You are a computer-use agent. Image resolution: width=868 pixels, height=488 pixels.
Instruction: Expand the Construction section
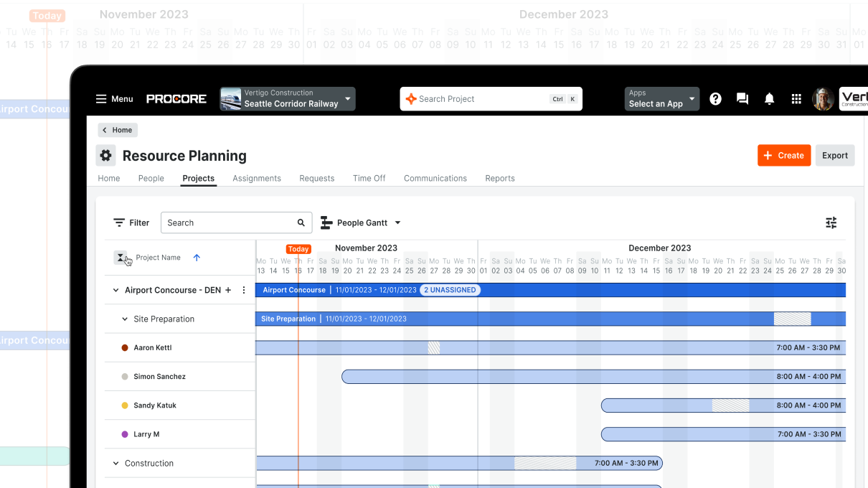click(x=115, y=463)
